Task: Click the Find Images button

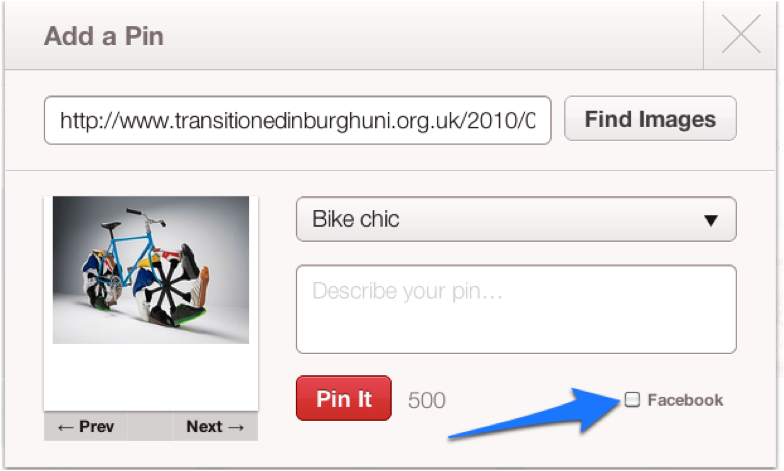Action: 650,119
